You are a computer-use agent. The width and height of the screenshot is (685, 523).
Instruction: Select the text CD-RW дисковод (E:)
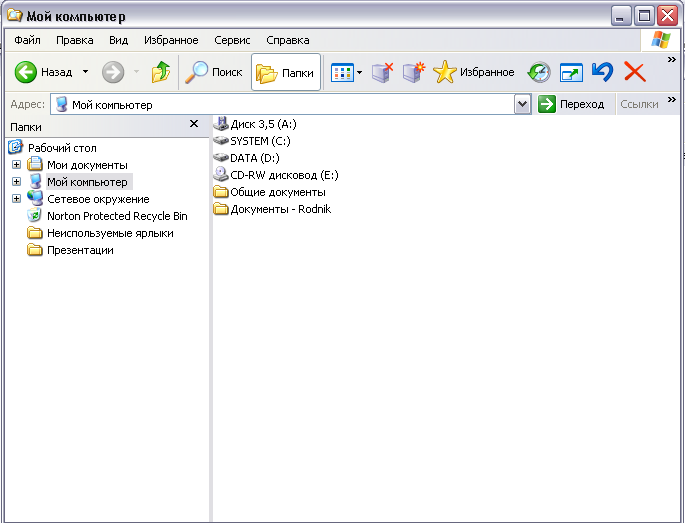pos(284,175)
